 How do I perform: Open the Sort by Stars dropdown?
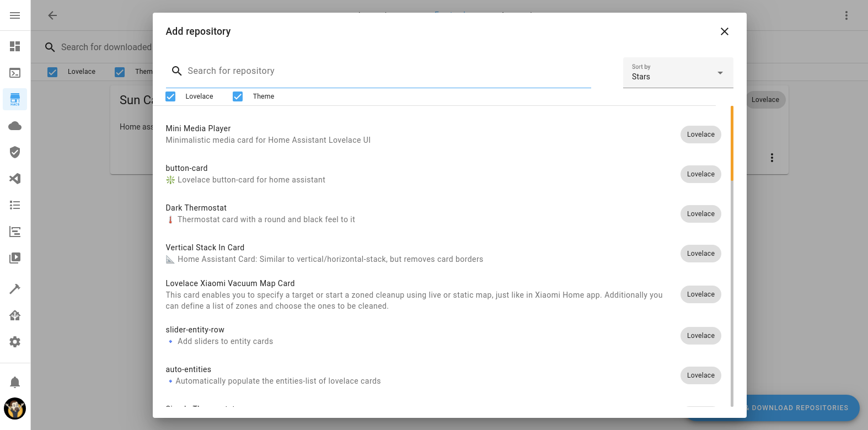pos(678,72)
